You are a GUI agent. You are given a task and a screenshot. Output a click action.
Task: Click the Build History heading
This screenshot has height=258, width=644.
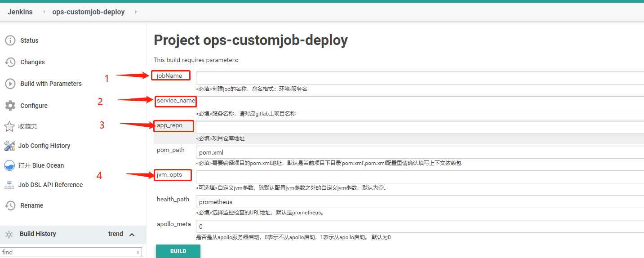pyautogui.click(x=38, y=234)
